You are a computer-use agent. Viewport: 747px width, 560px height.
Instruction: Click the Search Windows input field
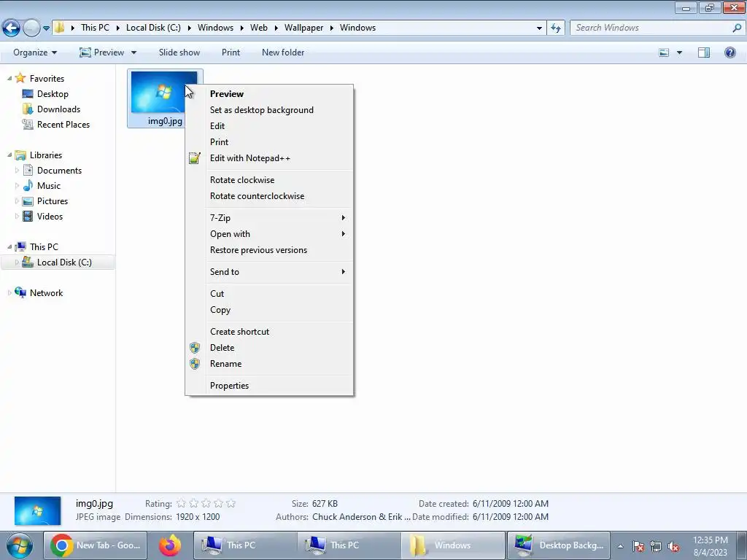[651, 28]
